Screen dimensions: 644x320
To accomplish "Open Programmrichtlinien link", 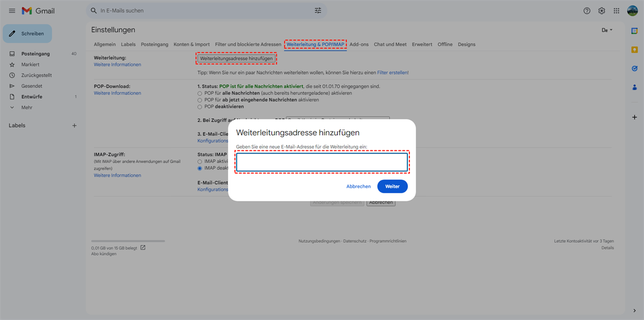I will tap(388, 241).
